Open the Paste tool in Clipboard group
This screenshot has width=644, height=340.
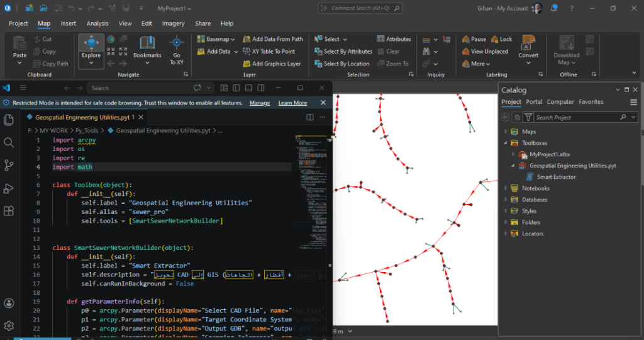point(19,51)
